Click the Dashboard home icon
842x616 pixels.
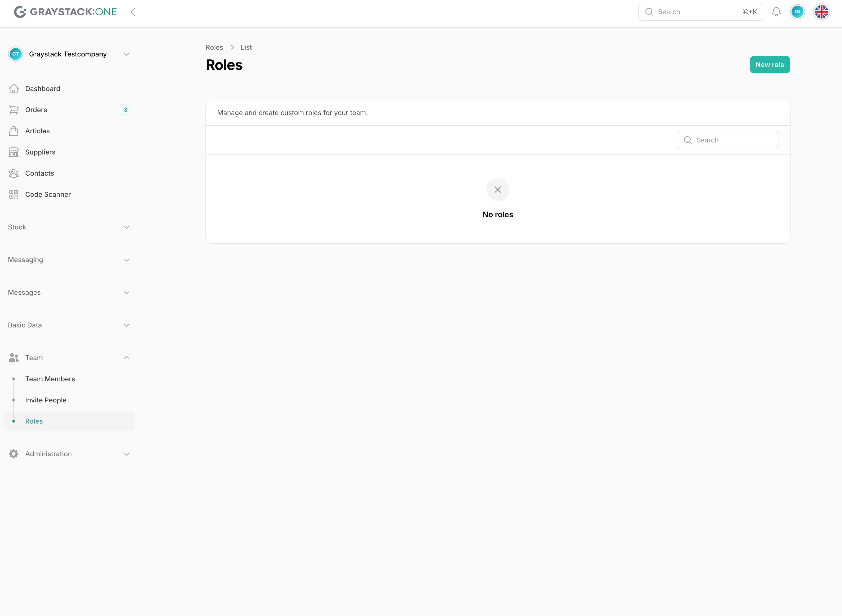(x=14, y=89)
